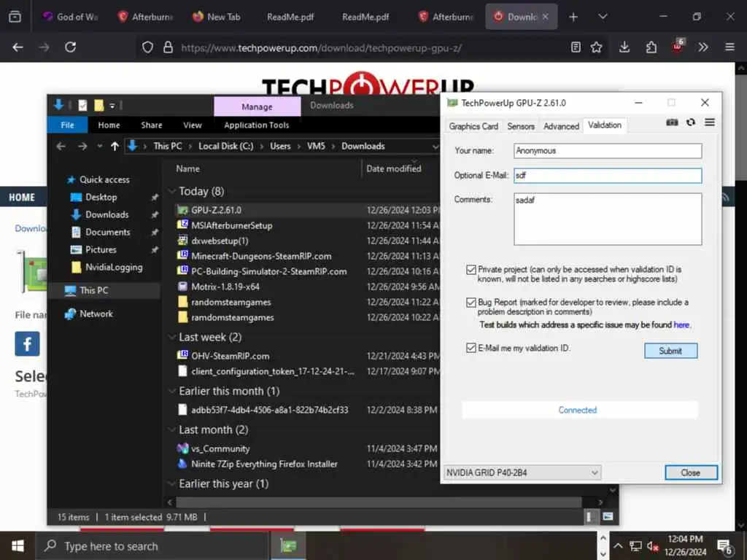Click Firefox back arrow
The image size is (747, 560).
tap(18, 47)
